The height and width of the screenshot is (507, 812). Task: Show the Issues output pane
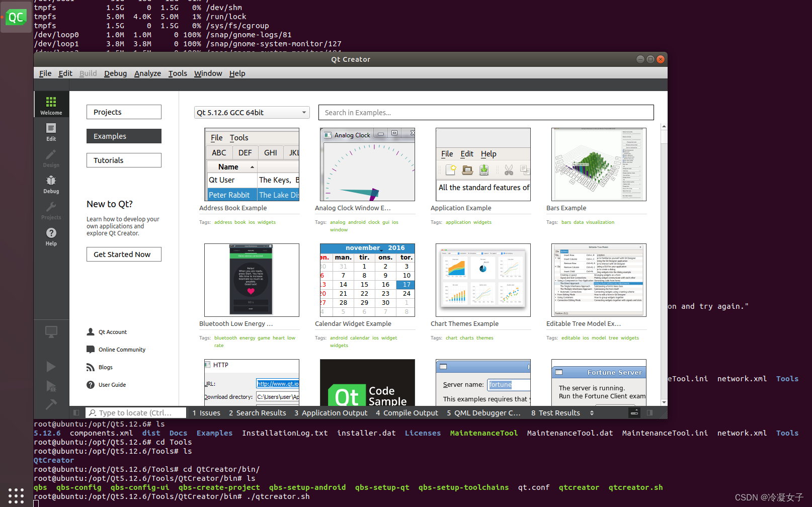tap(206, 413)
